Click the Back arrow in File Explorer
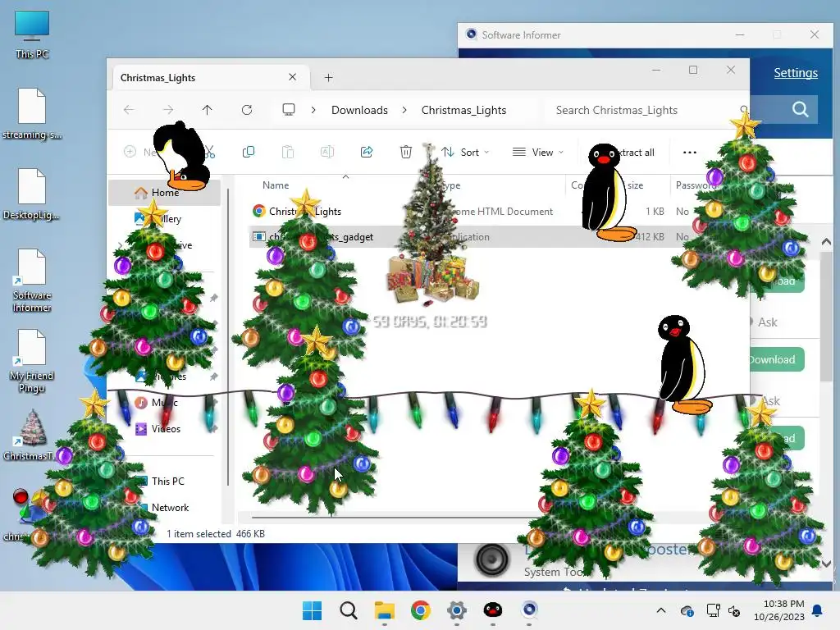The width and height of the screenshot is (840, 630). [129, 110]
